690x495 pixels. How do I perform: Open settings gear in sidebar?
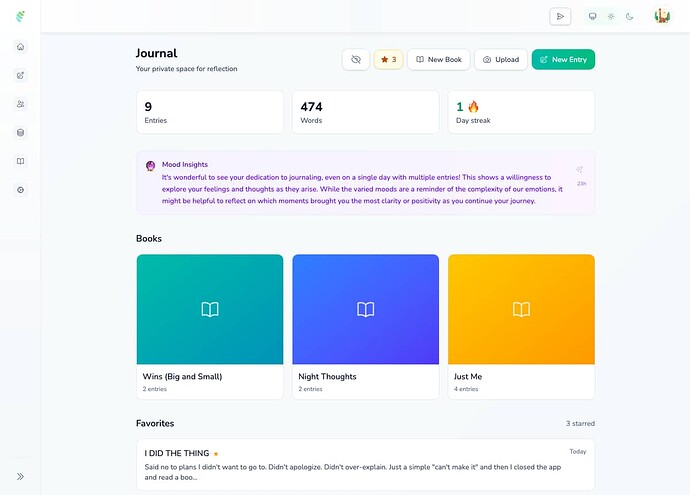pyautogui.click(x=20, y=190)
